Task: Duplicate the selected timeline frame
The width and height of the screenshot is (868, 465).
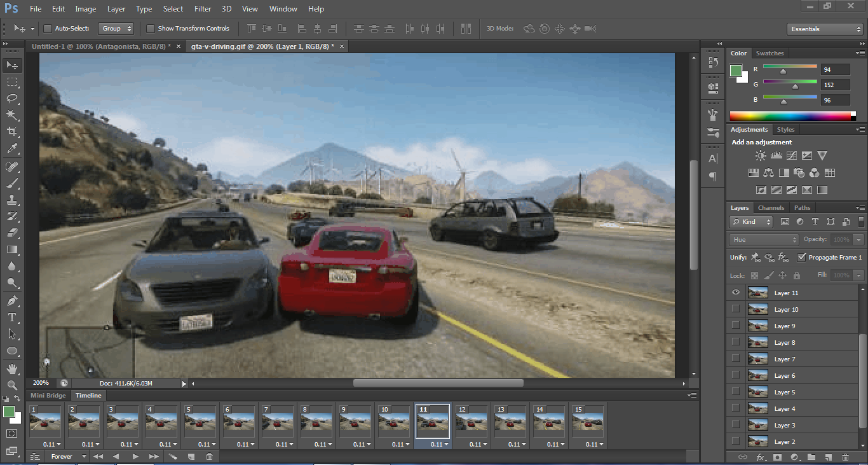Action: (x=191, y=456)
